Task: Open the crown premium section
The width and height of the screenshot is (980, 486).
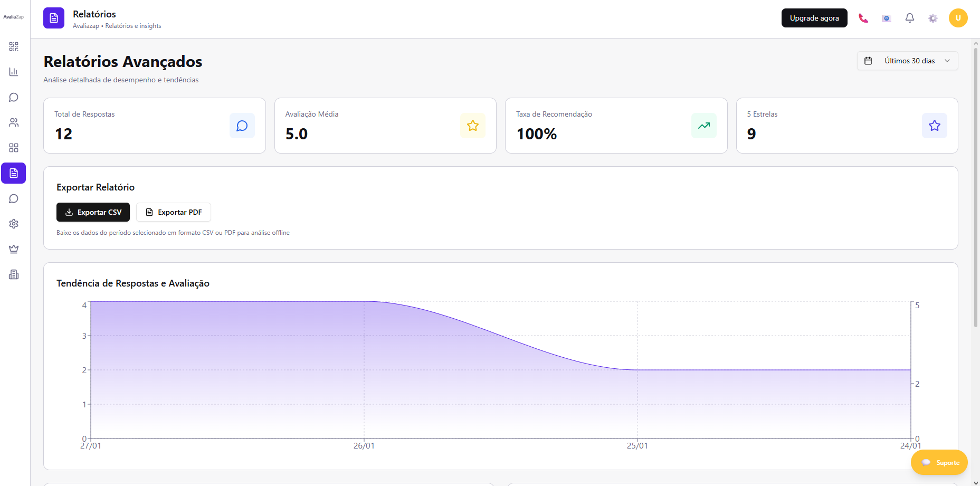Action: click(13, 249)
